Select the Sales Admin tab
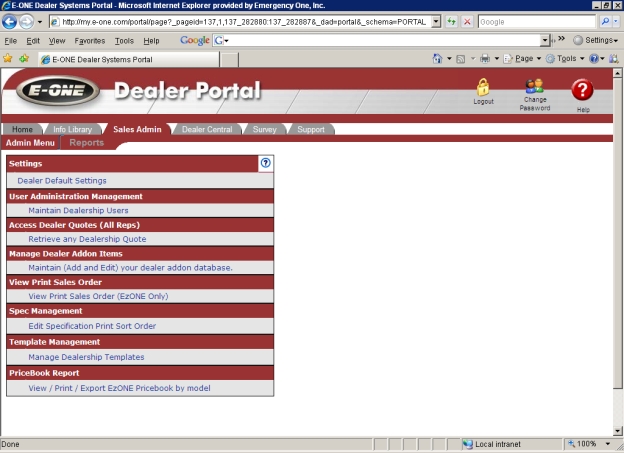624x453 pixels. 137,129
